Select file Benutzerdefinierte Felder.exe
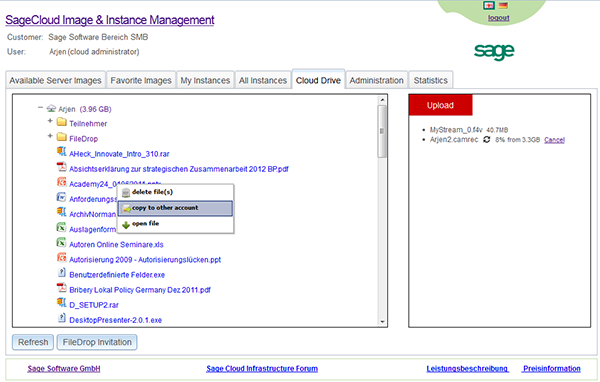The image size is (600, 382). pyautogui.click(x=117, y=274)
